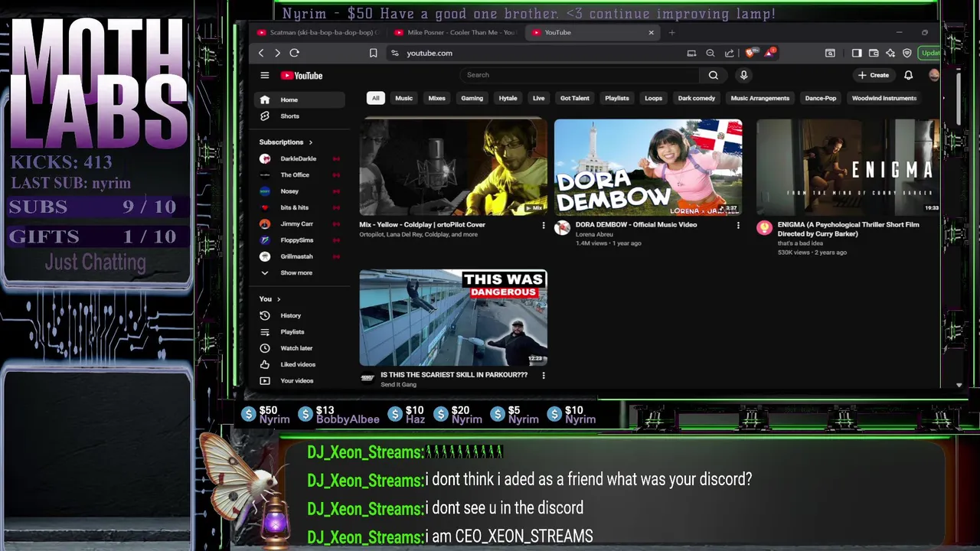Select the Dark comedy filter chip

click(696, 98)
